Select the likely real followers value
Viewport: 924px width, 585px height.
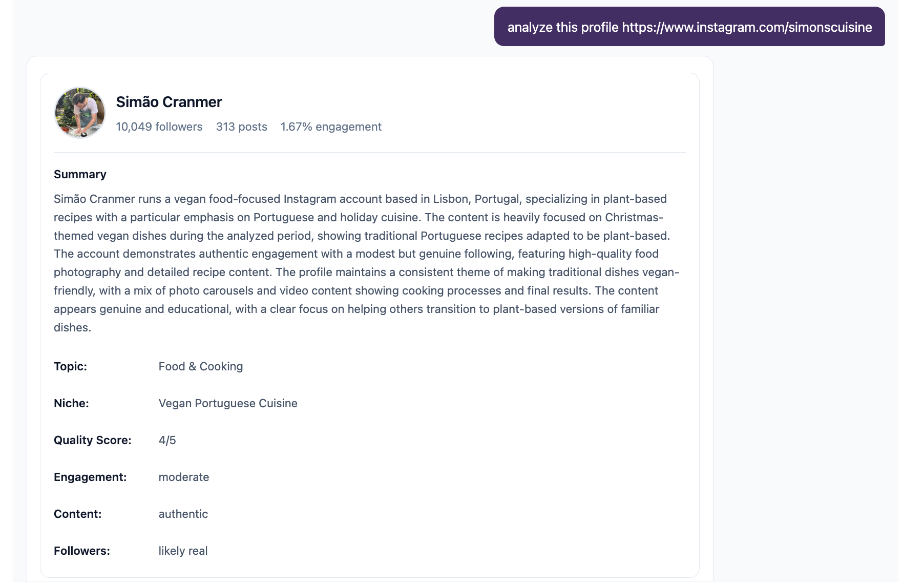point(183,551)
